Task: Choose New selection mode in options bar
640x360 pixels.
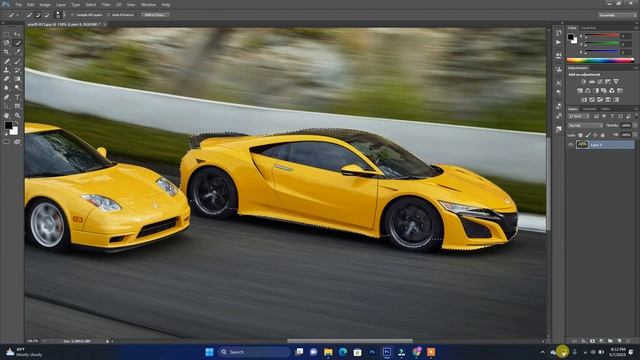Action: pyautogui.click(x=29, y=15)
